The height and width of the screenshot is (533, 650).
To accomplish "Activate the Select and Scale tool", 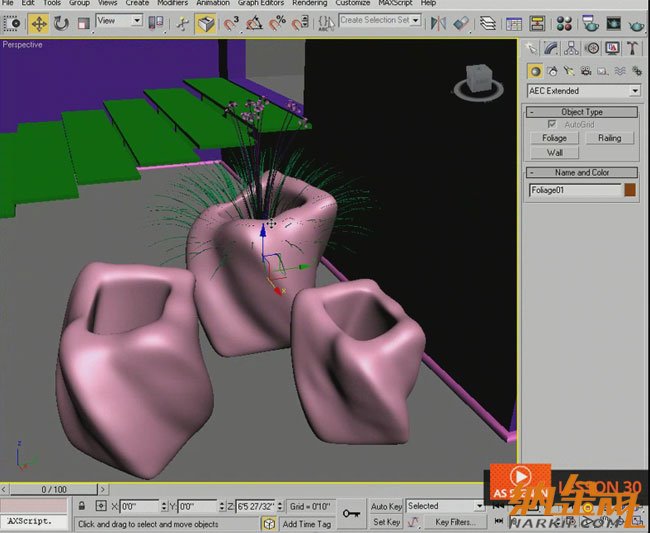I will point(83,23).
